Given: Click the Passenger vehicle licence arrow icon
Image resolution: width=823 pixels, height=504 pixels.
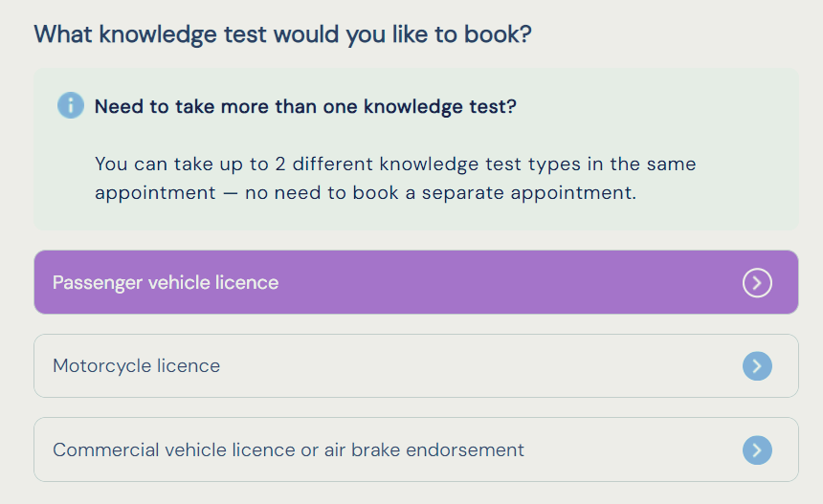Looking at the screenshot, I should coord(757,282).
